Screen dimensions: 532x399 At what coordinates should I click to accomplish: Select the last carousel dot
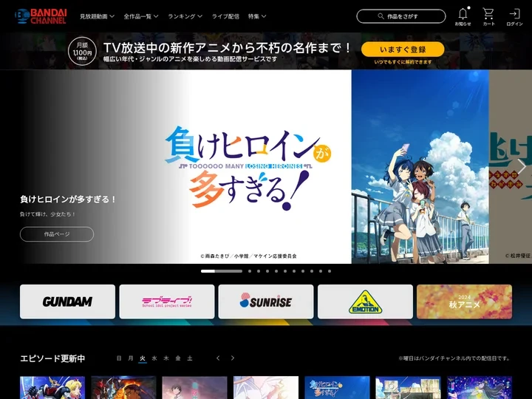pyautogui.click(x=330, y=271)
